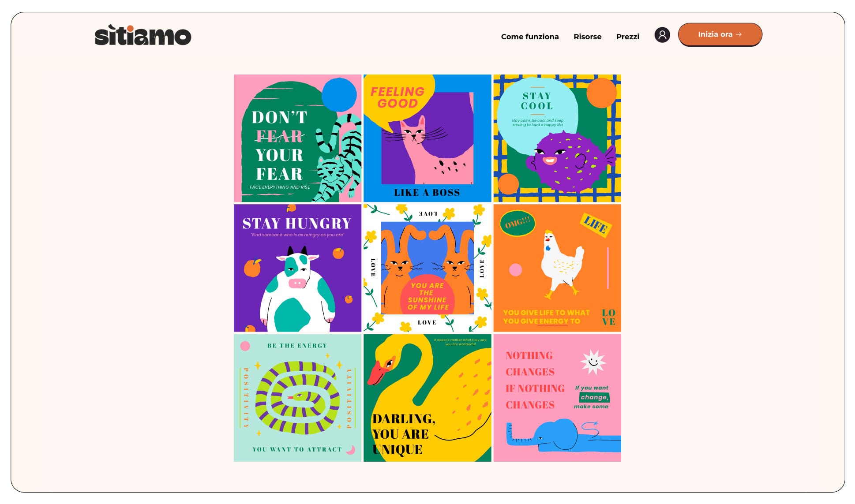Click the blue circle on tiger card
855x504 pixels.
click(x=339, y=95)
